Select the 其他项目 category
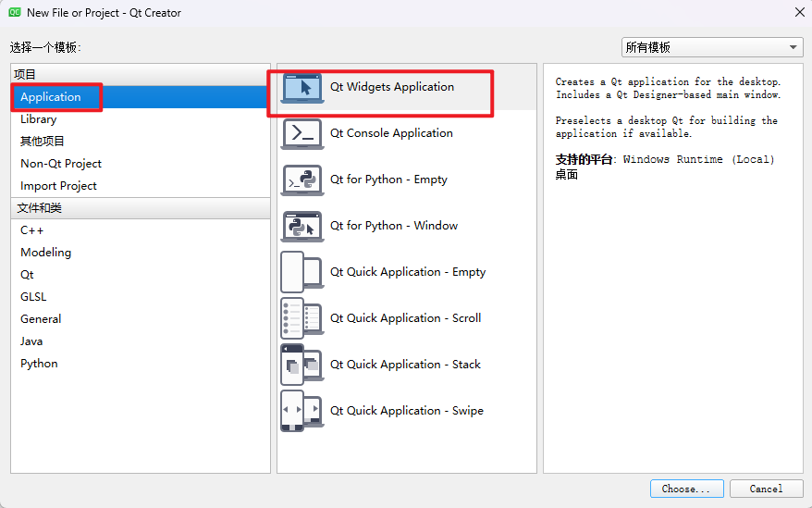This screenshot has width=812, height=508. click(140, 141)
